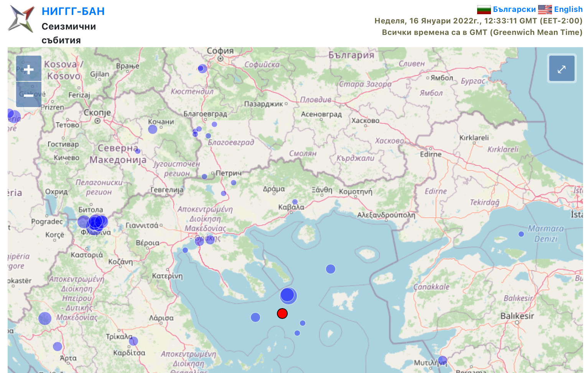
Task: Select the earthquake marker near Τρίκαλα
Action: [x=133, y=341]
